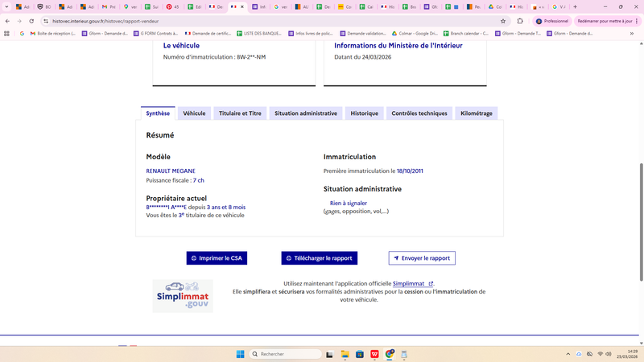Viewport: 644px width, 362px height.
Task: Click the 18/10/2011 registration date
Action: tap(410, 171)
